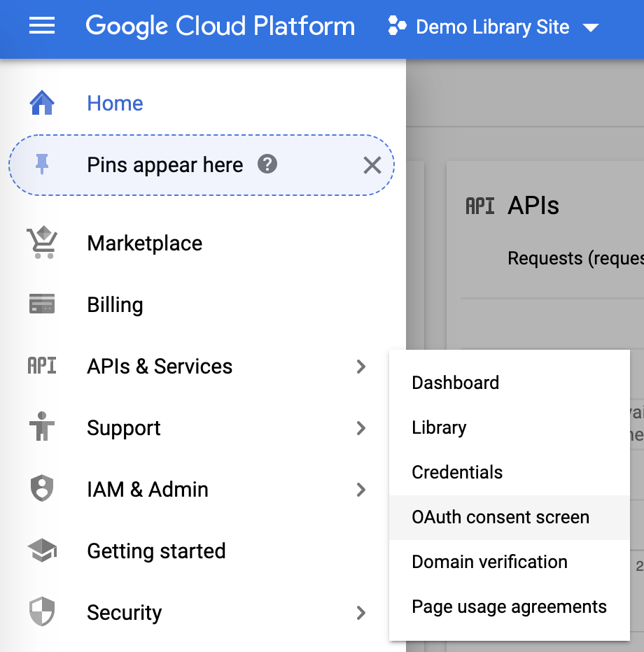Click the Security shield icon
Viewport: 644px width, 652px height.
41,611
